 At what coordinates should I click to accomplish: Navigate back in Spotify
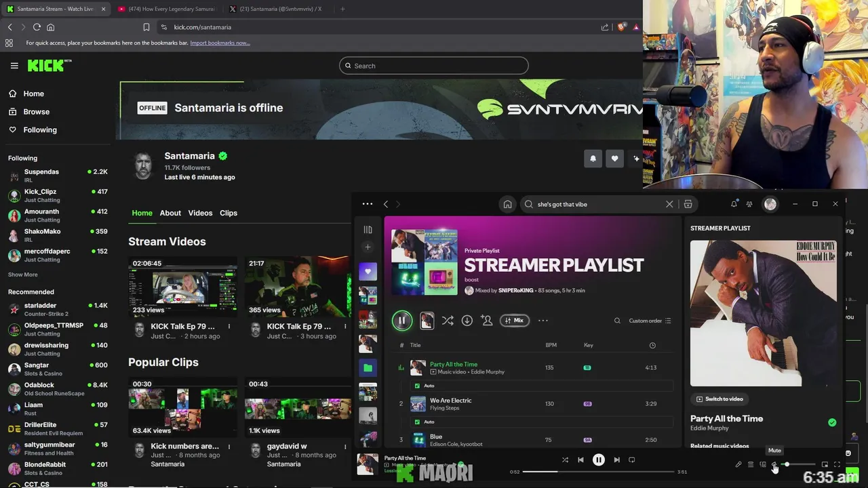(x=386, y=204)
